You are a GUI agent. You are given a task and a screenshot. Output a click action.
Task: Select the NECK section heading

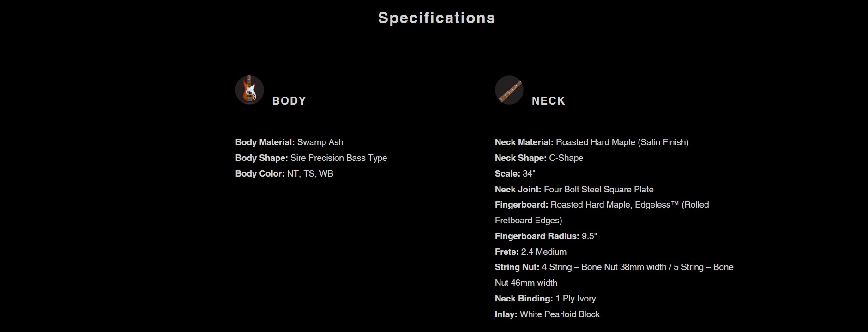[x=549, y=101]
